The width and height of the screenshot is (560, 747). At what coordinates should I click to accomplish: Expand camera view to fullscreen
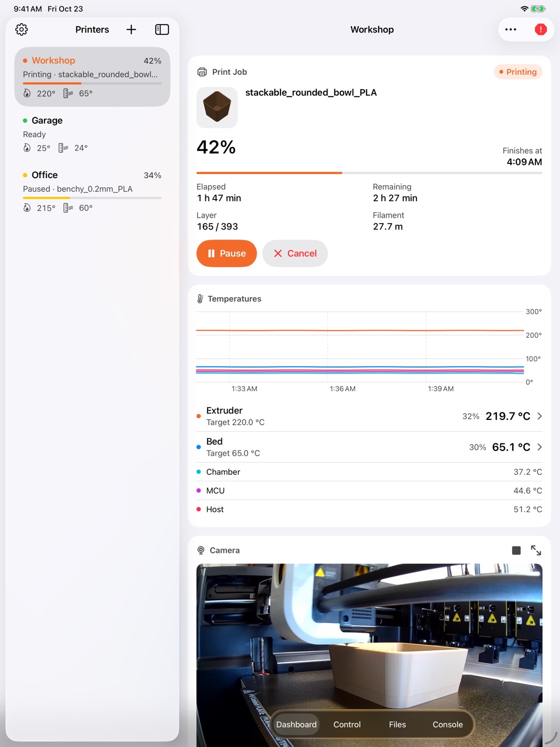(x=536, y=550)
